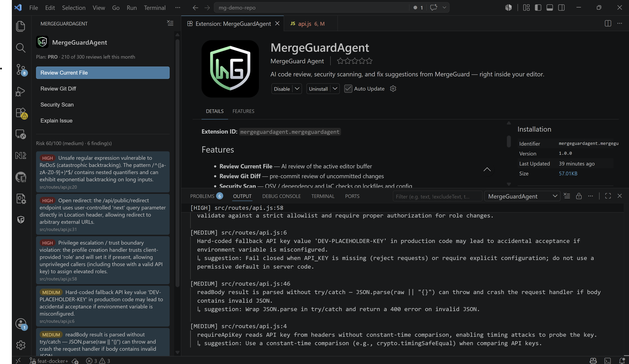629x364 pixels.
Task: Close the bottom panel
Action: 619,196
